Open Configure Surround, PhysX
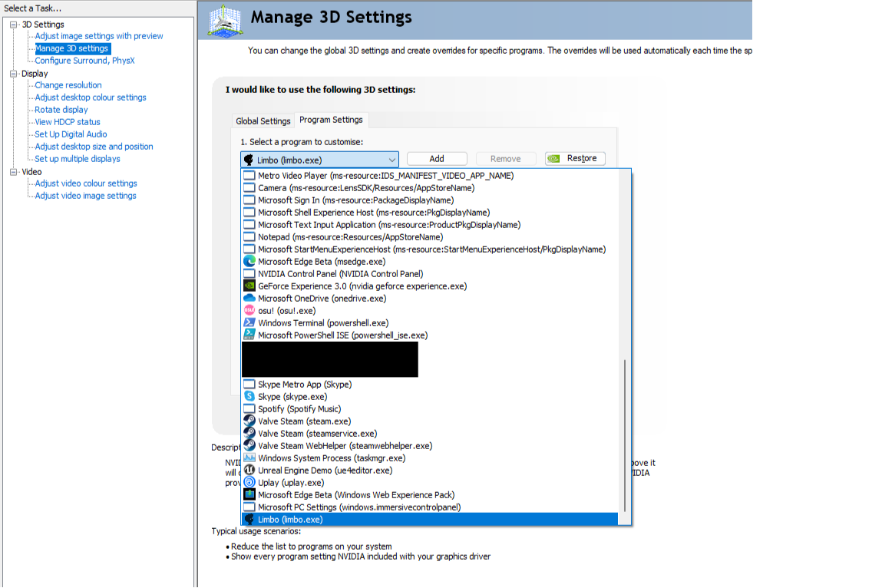This screenshot has height=588, width=882. pyautogui.click(x=84, y=61)
